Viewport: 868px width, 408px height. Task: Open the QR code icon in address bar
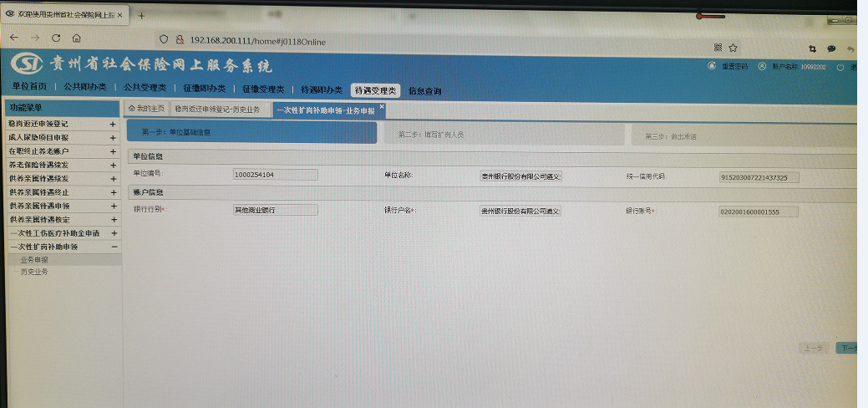click(x=718, y=48)
